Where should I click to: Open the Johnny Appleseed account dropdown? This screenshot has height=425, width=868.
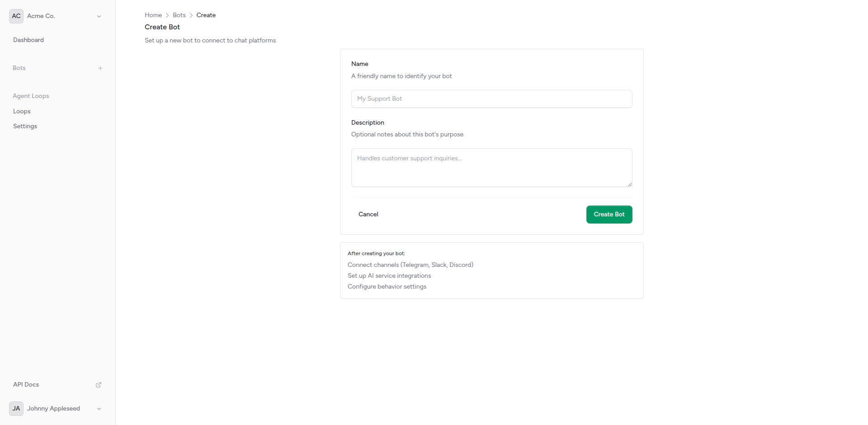99,409
